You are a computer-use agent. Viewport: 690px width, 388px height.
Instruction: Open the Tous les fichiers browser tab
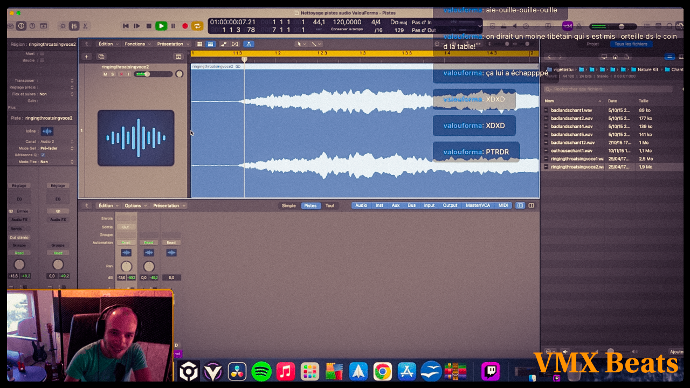631,44
